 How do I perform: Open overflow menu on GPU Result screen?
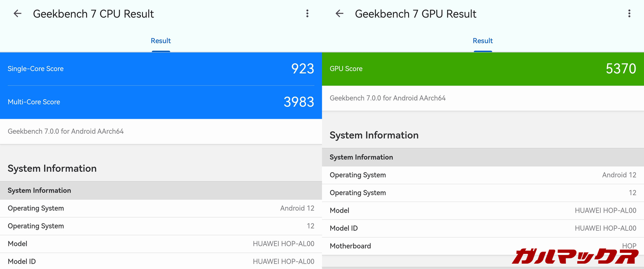[629, 13]
